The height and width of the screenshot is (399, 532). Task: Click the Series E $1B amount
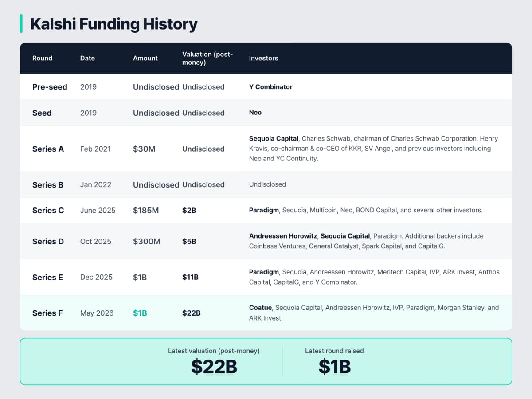[140, 278]
